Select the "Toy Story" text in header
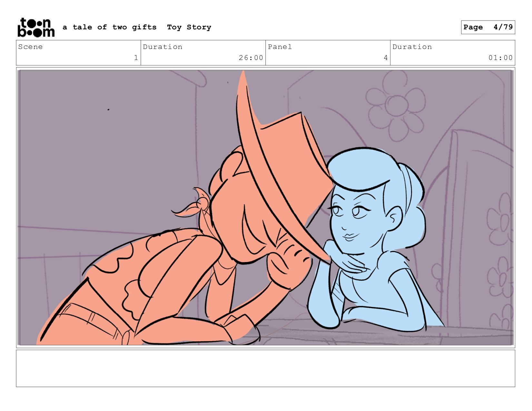532x411 pixels. click(189, 27)
